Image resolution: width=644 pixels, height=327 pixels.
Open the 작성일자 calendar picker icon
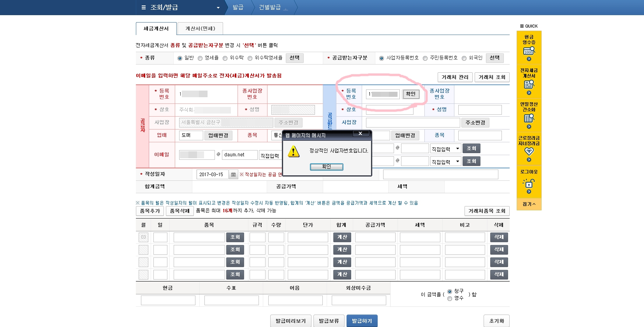tap(233, 175)
